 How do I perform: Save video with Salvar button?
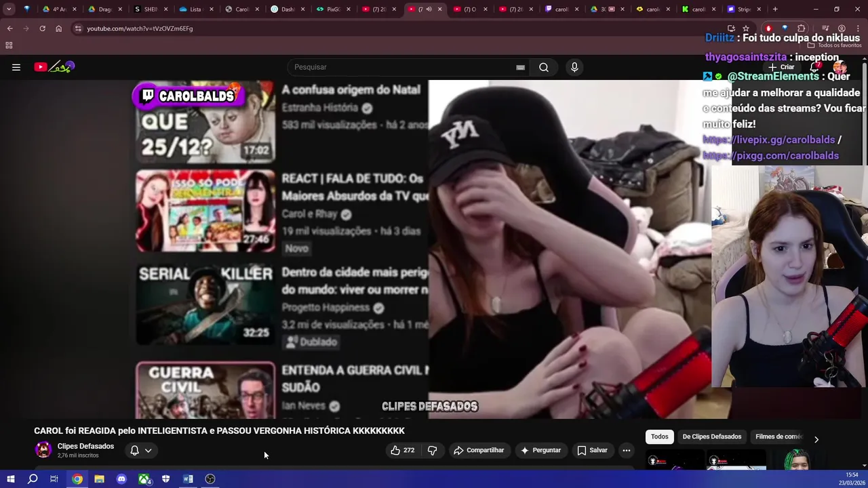coord(592,450)
